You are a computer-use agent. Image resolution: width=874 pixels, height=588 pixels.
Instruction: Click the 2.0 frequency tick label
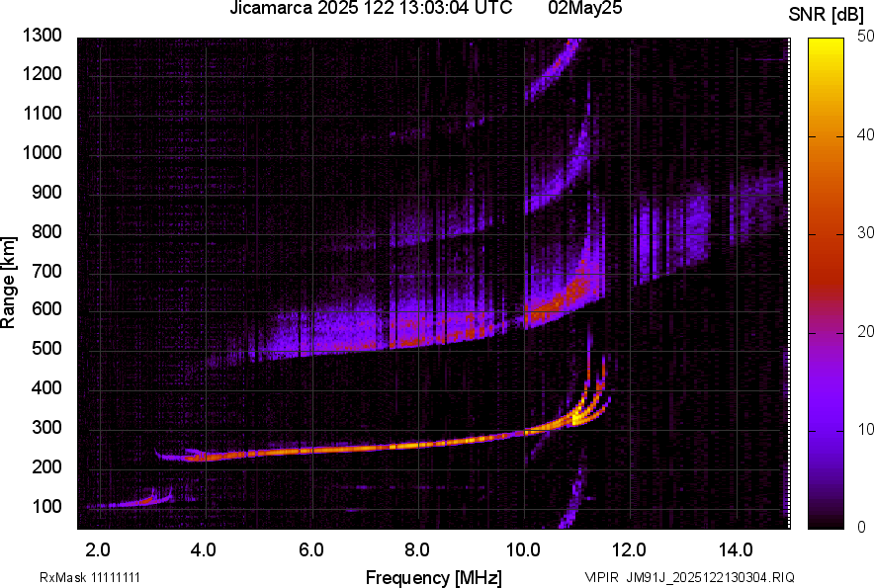[98, 550]
